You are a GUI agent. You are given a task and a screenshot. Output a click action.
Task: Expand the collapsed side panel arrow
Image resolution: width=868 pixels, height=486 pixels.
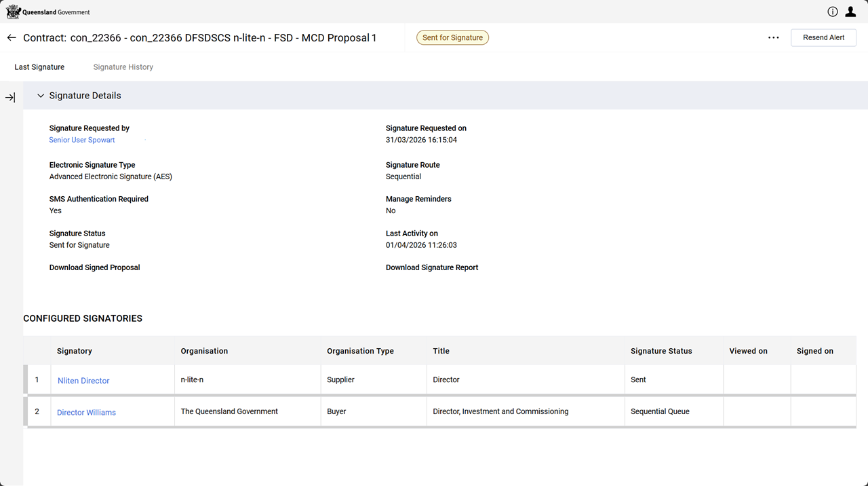(10, 98)
